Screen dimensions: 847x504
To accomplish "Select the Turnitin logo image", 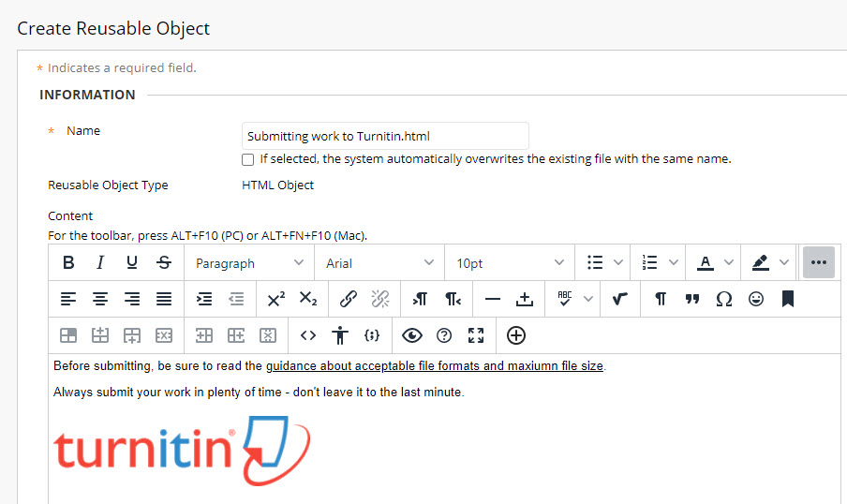I will click(x=182, y=451).
